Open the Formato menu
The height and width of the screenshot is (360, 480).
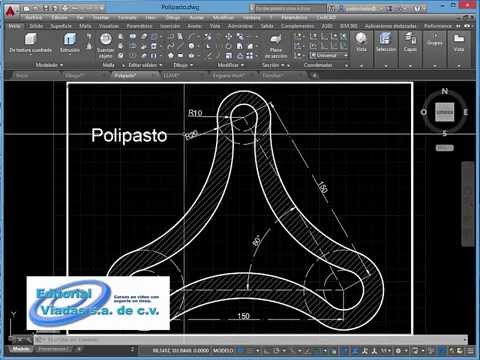click(x=127, y=17)
